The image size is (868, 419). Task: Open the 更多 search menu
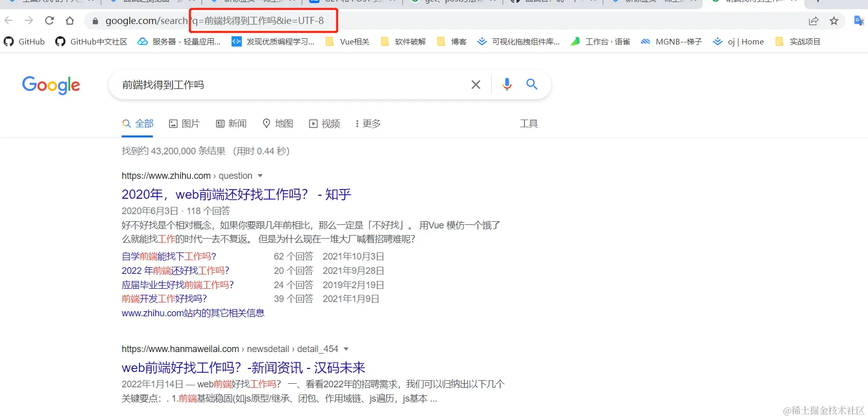tap(368, 124)
